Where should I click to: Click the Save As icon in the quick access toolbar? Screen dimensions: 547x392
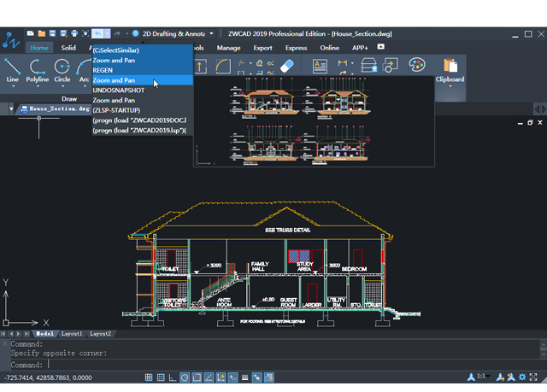pyautogui.click(x=63, y=33)
